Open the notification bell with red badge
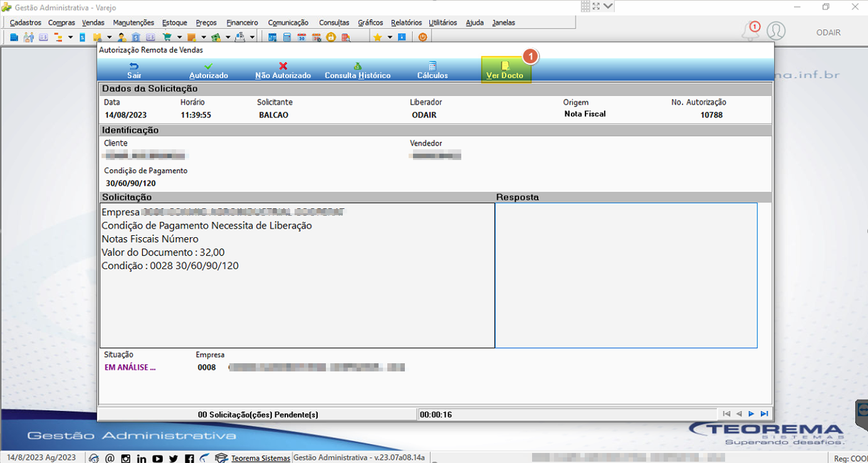The width and height of the screenshot is (868, 463). click(x=750, y=31)
